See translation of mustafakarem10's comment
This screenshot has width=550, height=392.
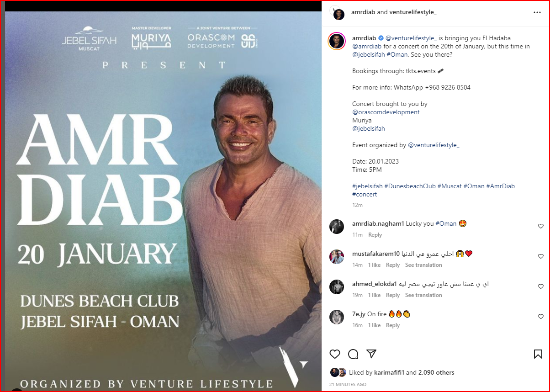tap(423, 265)
